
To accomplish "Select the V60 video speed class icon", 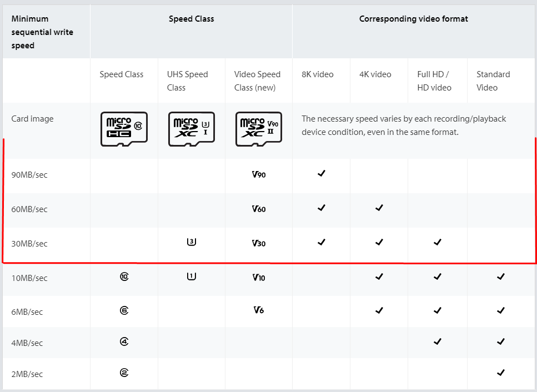I will [259, 209].
